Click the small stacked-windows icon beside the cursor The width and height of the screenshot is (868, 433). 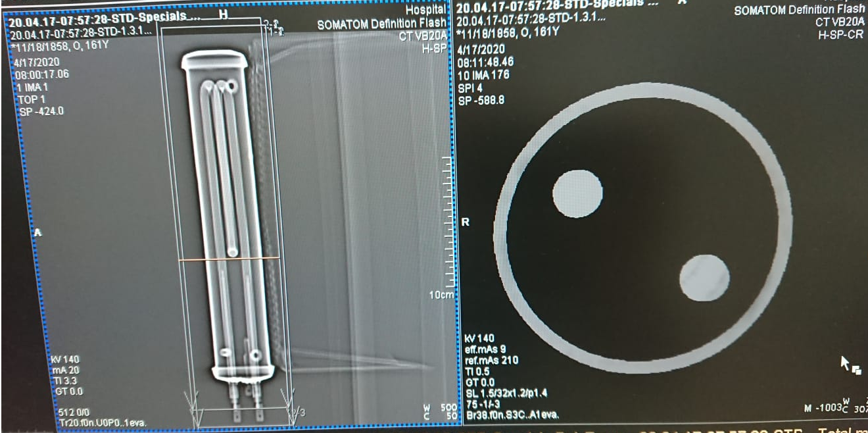tap(856, 370)
